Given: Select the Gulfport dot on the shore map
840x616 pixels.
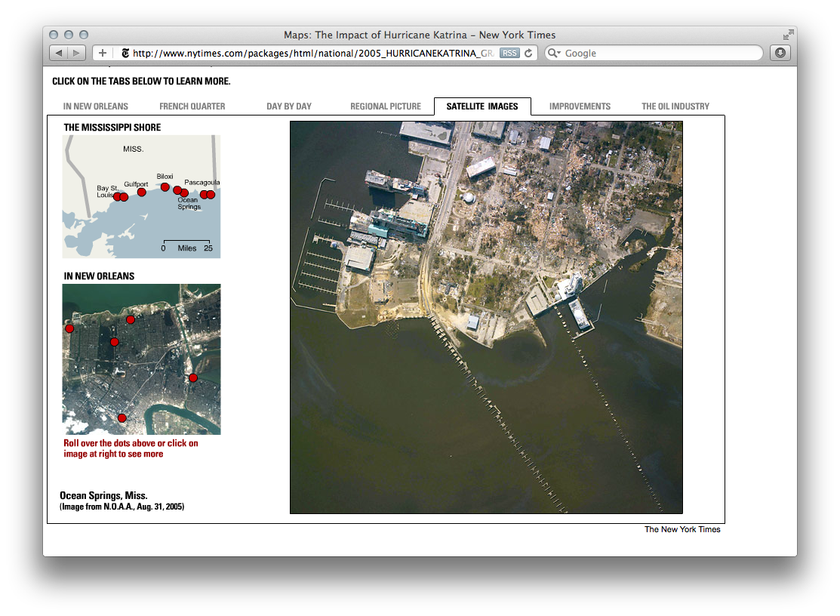Looking at the screenshot, I should click(x=142, y=192).
